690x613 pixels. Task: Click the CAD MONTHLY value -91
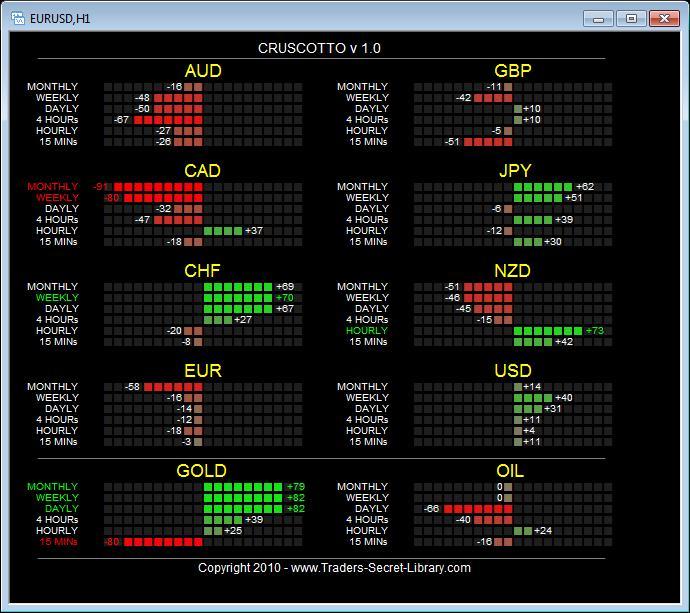tap(100, 187)
